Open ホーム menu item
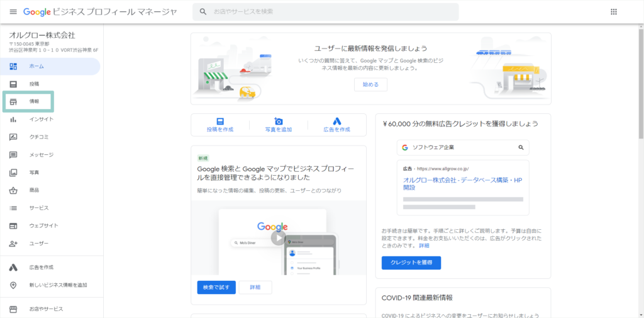 pos(36,66)
